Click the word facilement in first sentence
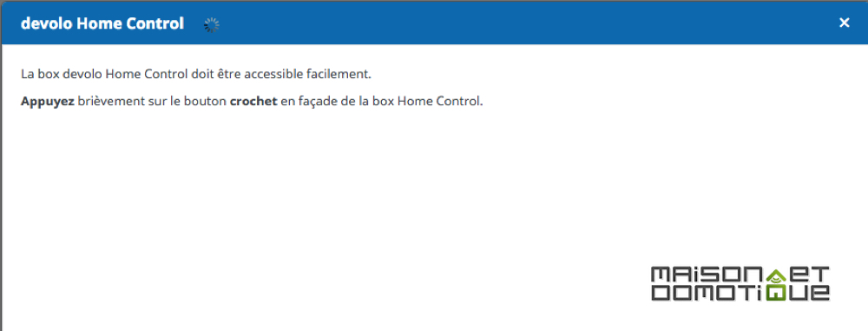 point(339,75)
